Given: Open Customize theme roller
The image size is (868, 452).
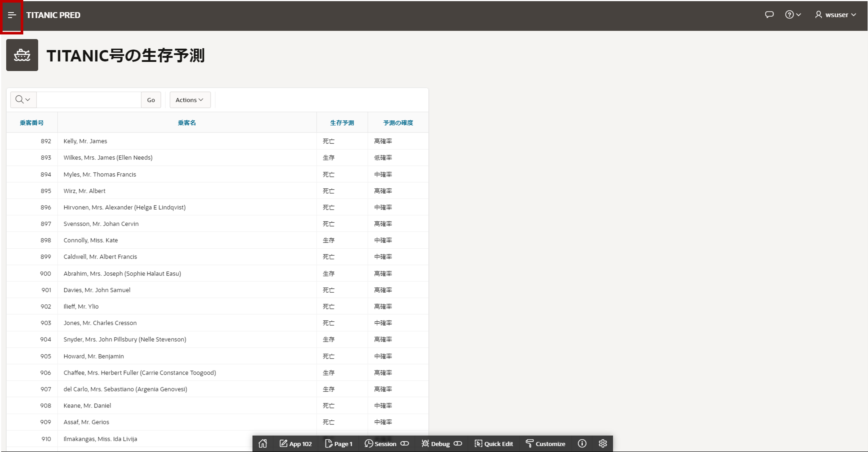Looking at the screenshot, I should tap(545, 444).
